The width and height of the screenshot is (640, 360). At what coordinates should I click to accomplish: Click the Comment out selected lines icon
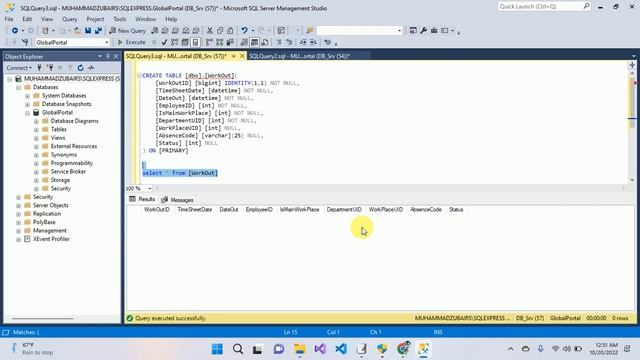coord(279,42)
